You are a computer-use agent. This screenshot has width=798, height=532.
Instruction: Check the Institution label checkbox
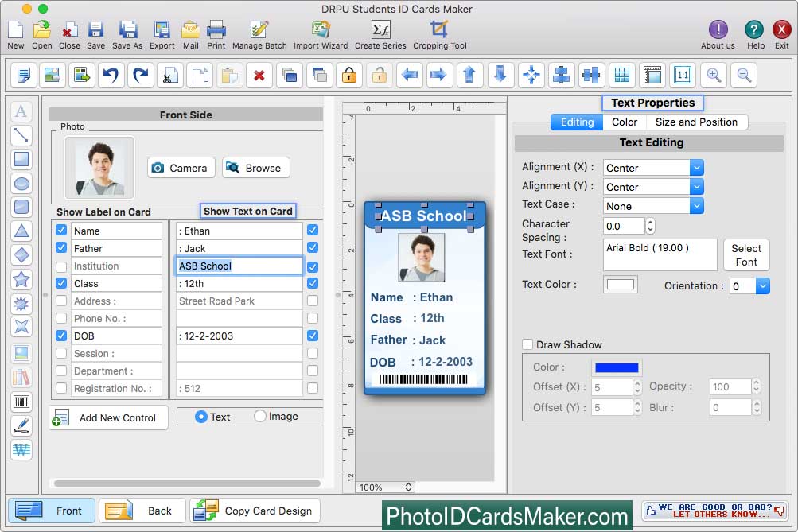tap(61, 266)
